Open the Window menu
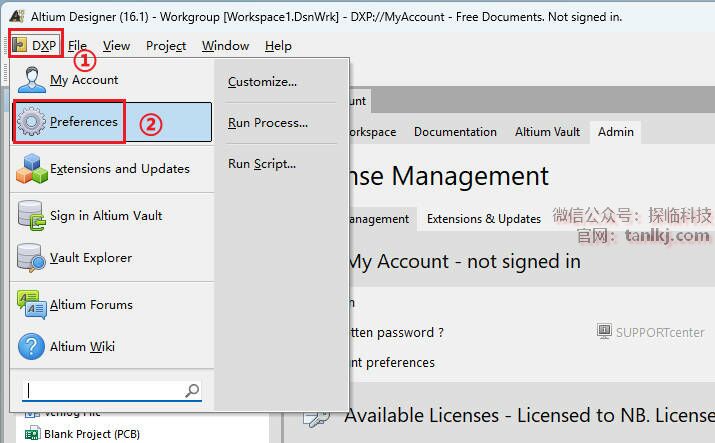 (225, 46)
